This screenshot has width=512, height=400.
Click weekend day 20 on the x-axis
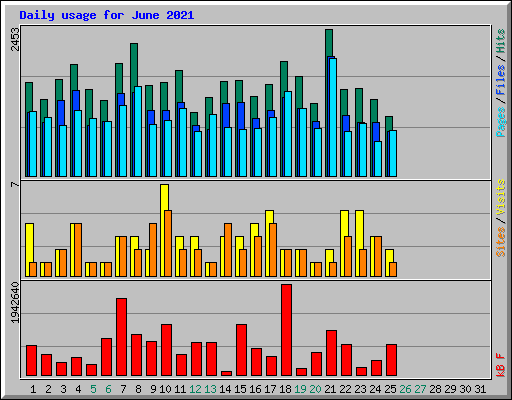tap(315, 389)
